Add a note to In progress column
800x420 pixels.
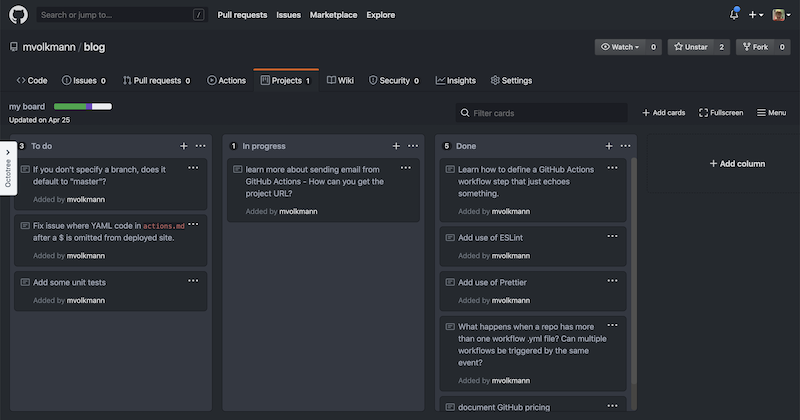(x=396, y=146)
